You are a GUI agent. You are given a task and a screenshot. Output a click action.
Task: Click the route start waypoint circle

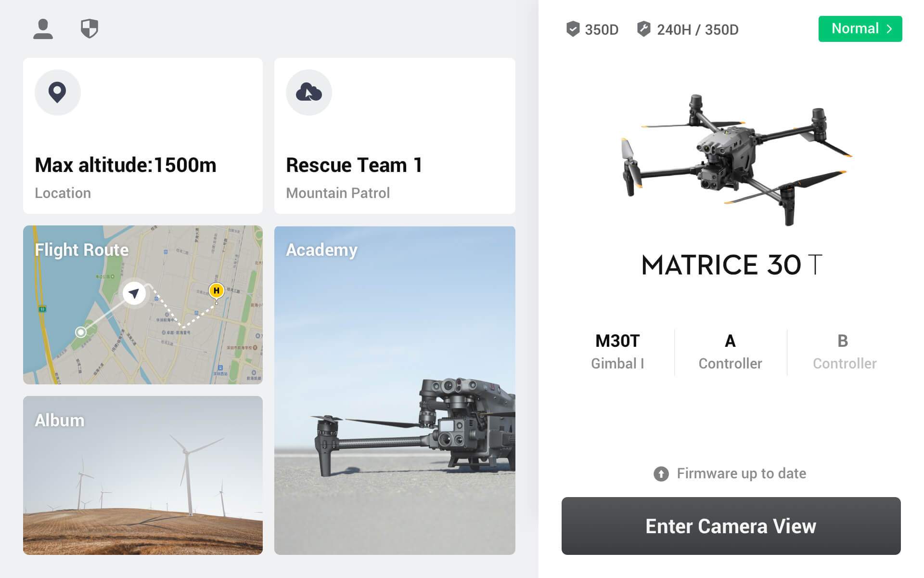(81, 332)
